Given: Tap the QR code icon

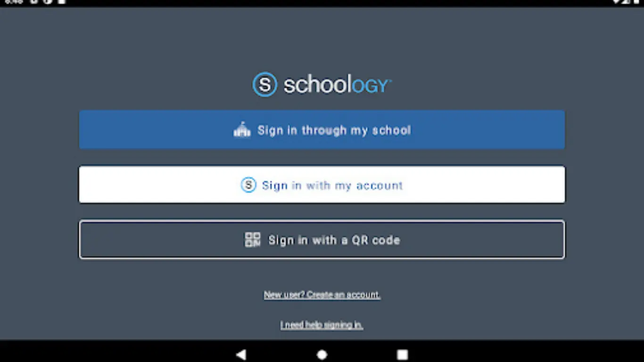Looking at the screenshot, I should click(252, 239).
